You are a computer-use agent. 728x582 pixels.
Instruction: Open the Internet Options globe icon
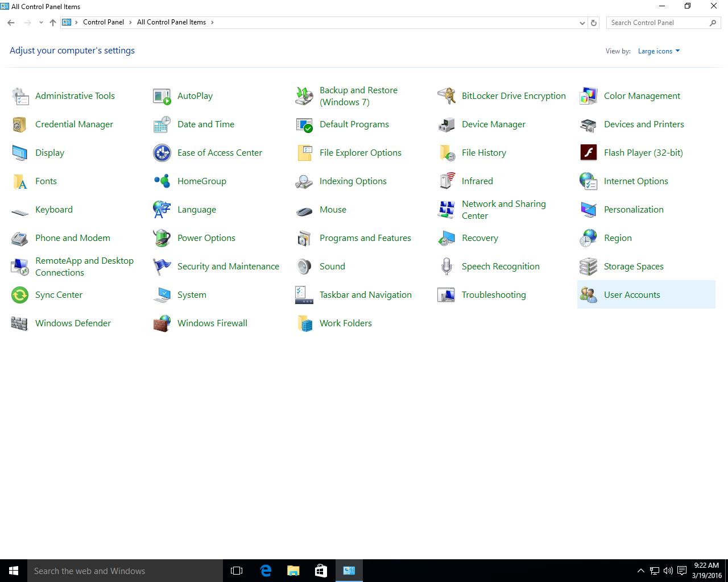click(589, 181)
